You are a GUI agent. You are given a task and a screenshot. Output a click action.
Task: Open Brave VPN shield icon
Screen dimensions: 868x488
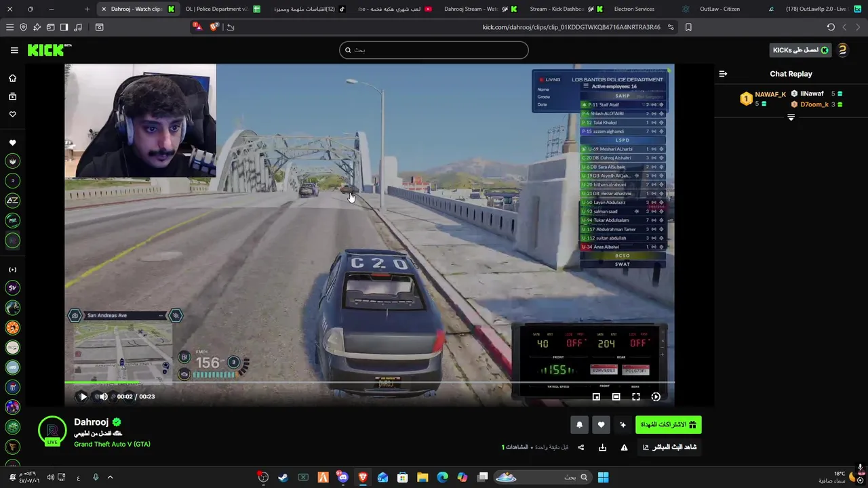coord(23,27)
